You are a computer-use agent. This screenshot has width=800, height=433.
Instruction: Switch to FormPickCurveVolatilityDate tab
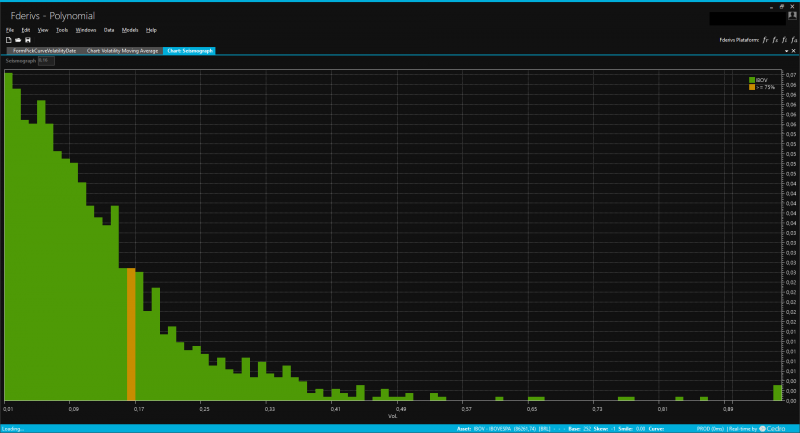(44, 50)
